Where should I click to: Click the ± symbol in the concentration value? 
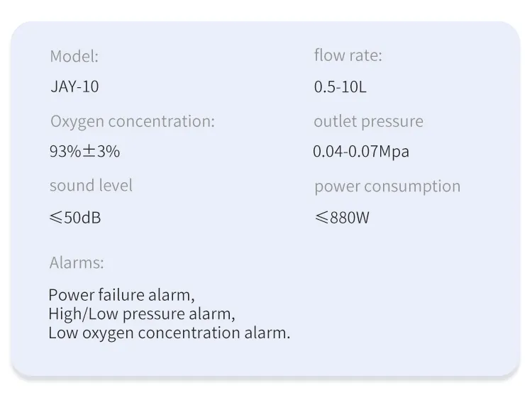point(89,151)
